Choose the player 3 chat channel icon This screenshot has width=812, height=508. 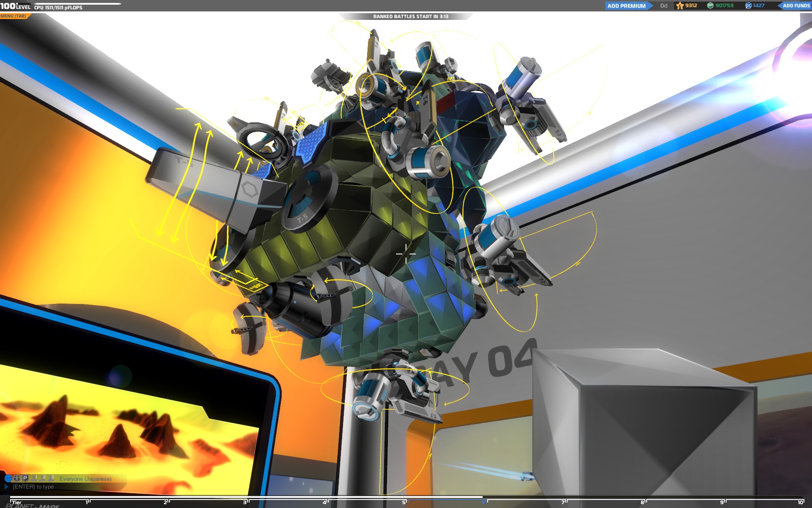[x=52, y=478]
